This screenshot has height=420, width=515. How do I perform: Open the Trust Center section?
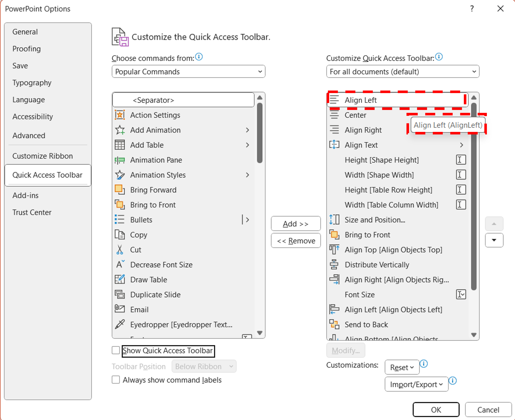(32, 212)
